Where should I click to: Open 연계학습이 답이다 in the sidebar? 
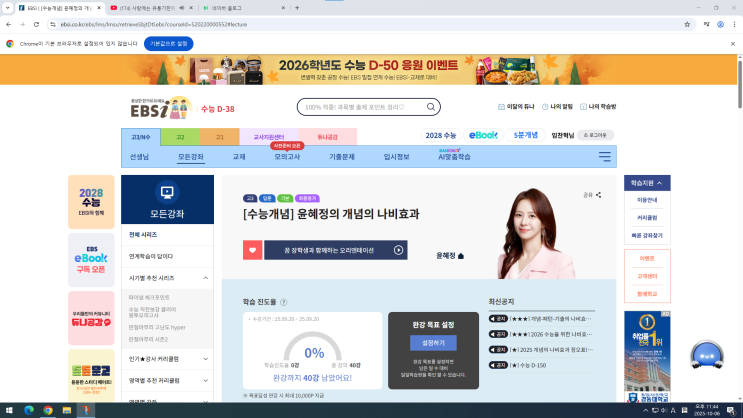coord(151,256)
